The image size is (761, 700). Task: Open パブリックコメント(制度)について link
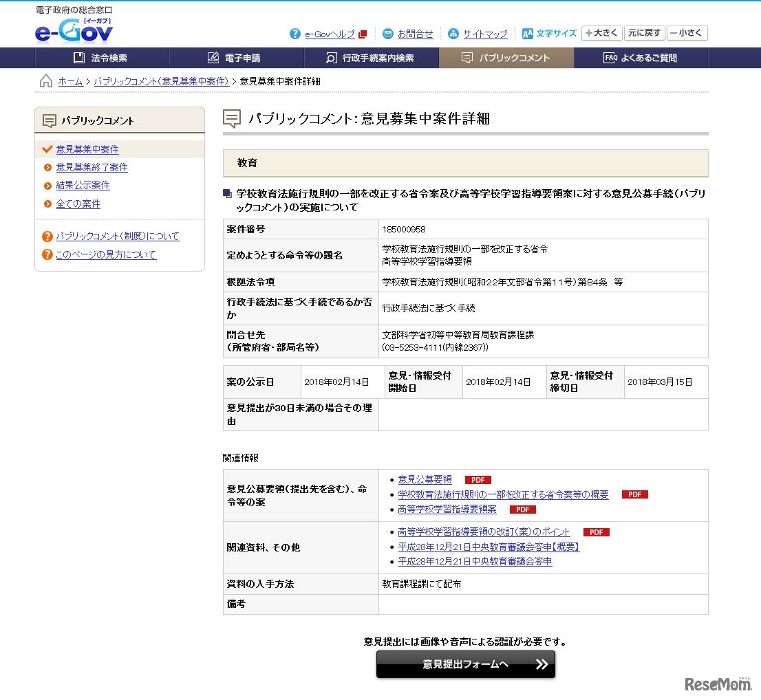pos(118,237)
